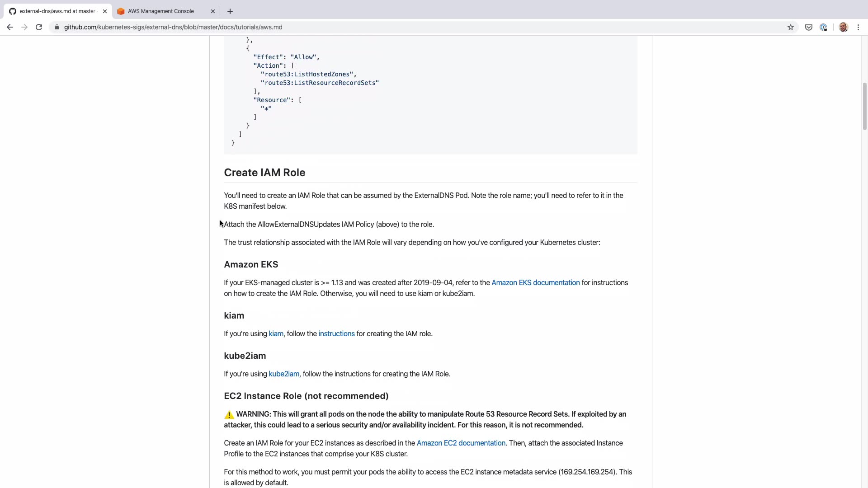Open the Amazon EC2 documentation link

point(461,443)
